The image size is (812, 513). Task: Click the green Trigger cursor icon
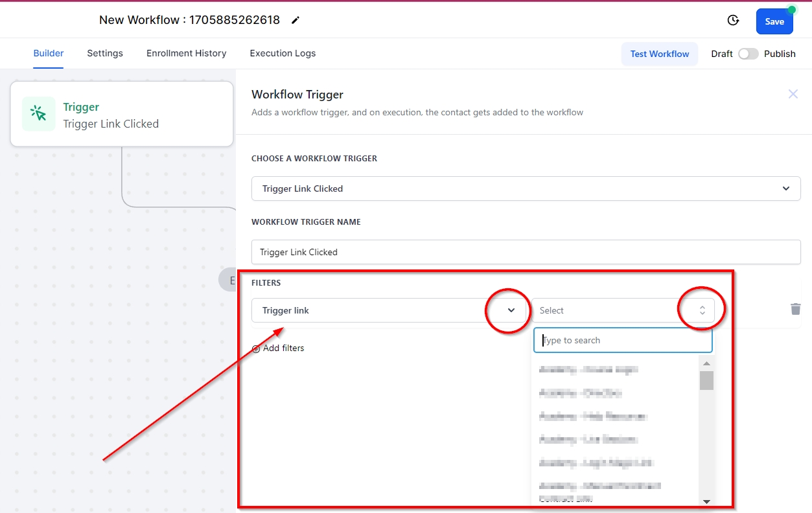pos(39,114)
